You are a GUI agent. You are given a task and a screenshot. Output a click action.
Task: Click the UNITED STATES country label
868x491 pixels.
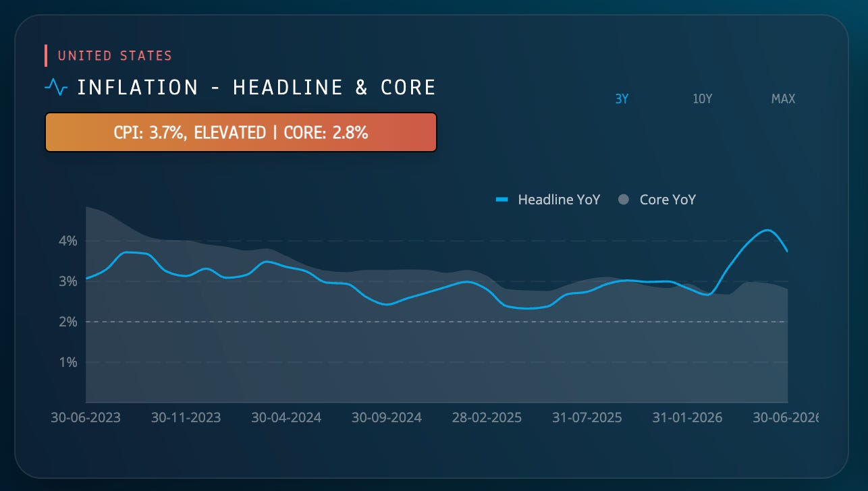pyautogui.click(x=115, y=56)
